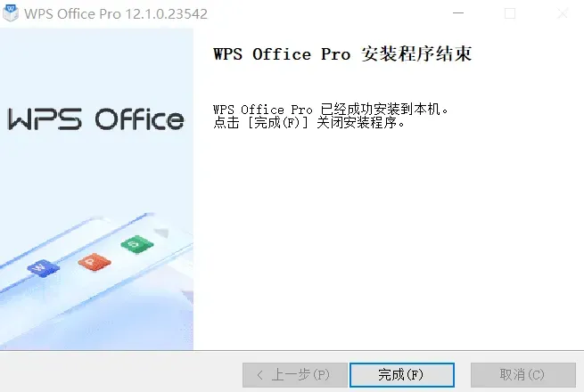The height and width of the screenshot is (392, 584).
Task: Click the grayed-out maximize window icon
Action: point(510,13)
